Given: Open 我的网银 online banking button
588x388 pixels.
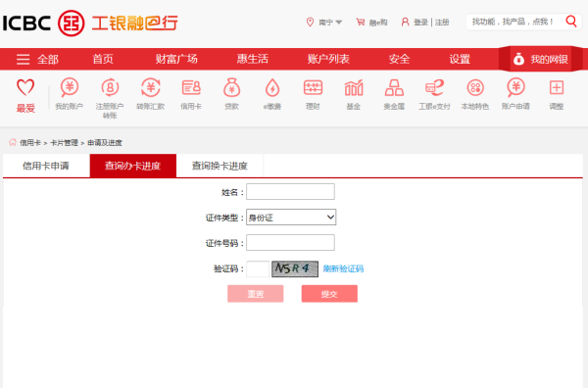Looking at the screenshot, I should coord(540,59).
